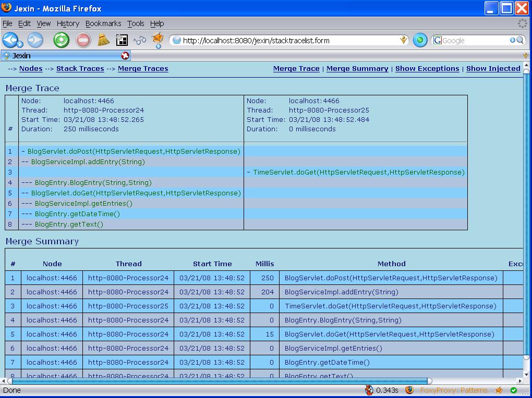Open the Help menu
The image size is (532, 398).
(x=157, y=23)
